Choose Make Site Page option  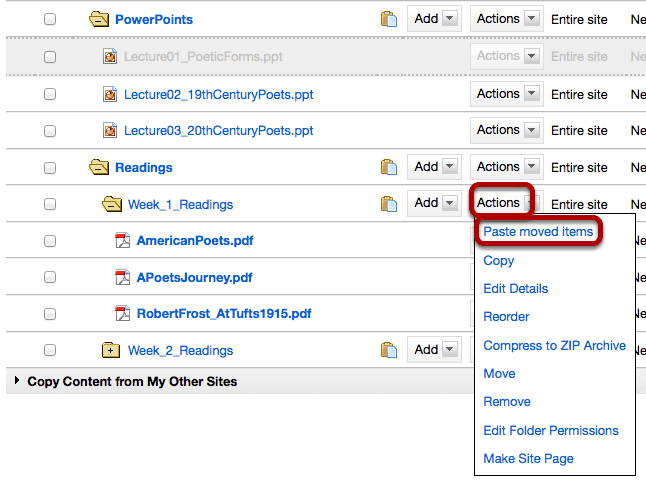coord(528,459)
